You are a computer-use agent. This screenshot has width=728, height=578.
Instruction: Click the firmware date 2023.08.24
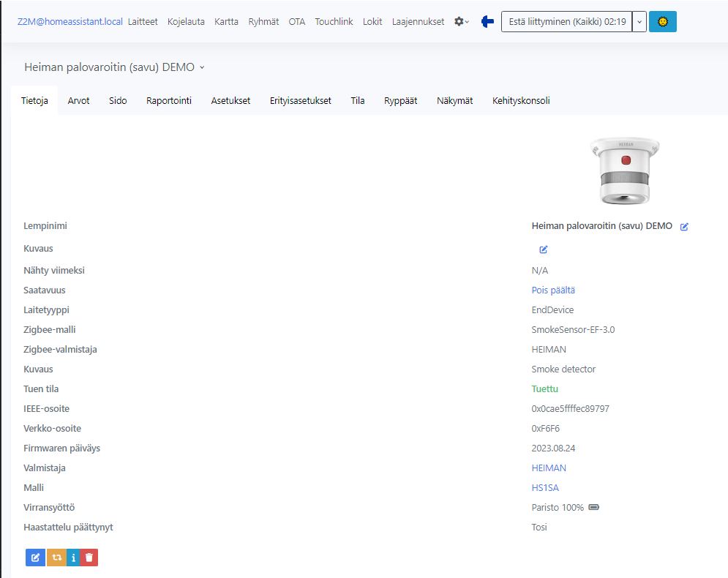(x=553, y=448)
